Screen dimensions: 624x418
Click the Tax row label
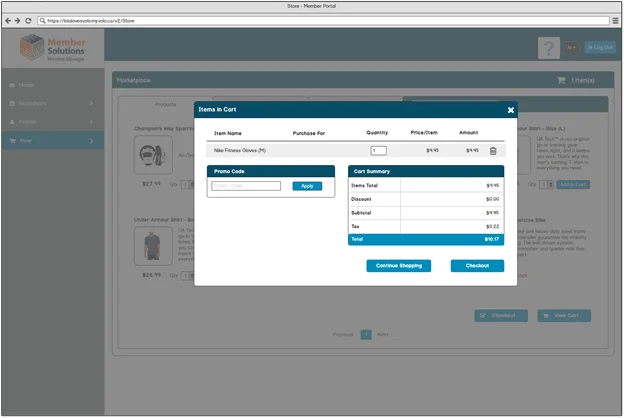pyautogui.click(x=355, y=227)
